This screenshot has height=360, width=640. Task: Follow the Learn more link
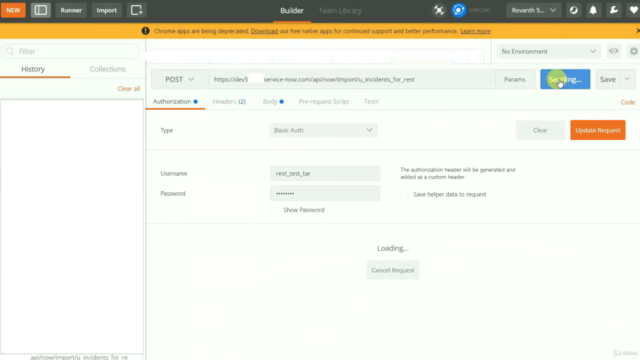point(475,31)
